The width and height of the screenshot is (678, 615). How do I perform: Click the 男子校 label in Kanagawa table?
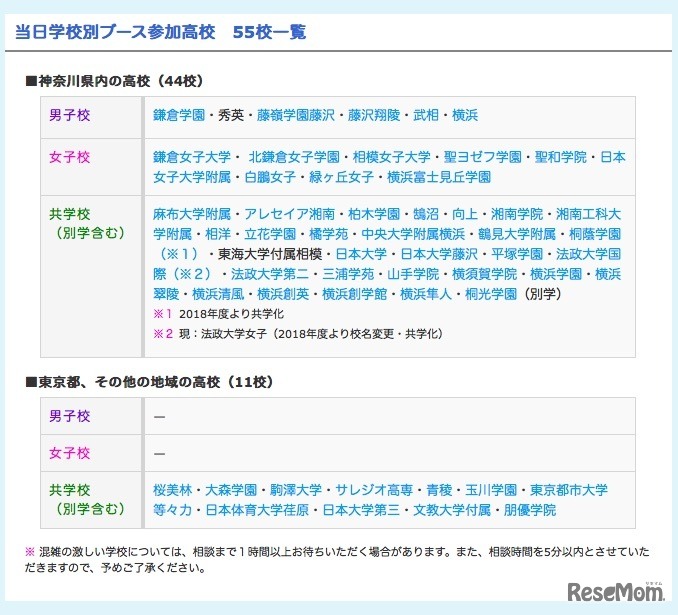[70, 115]
